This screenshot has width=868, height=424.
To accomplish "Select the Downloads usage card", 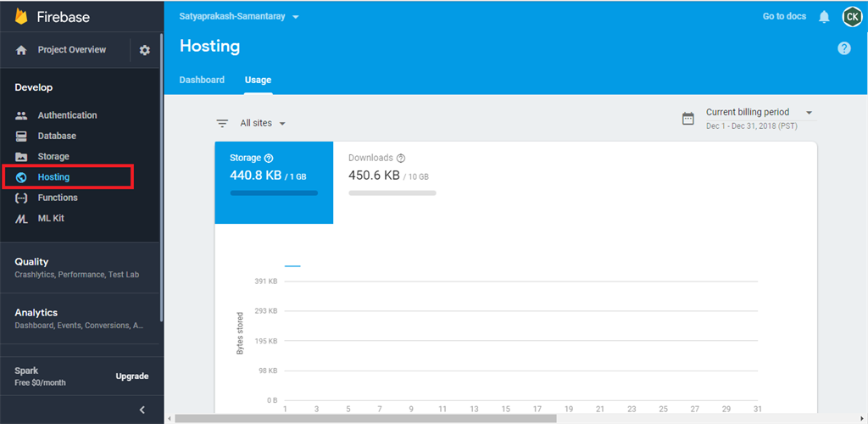I will click(x=392, y=182).
